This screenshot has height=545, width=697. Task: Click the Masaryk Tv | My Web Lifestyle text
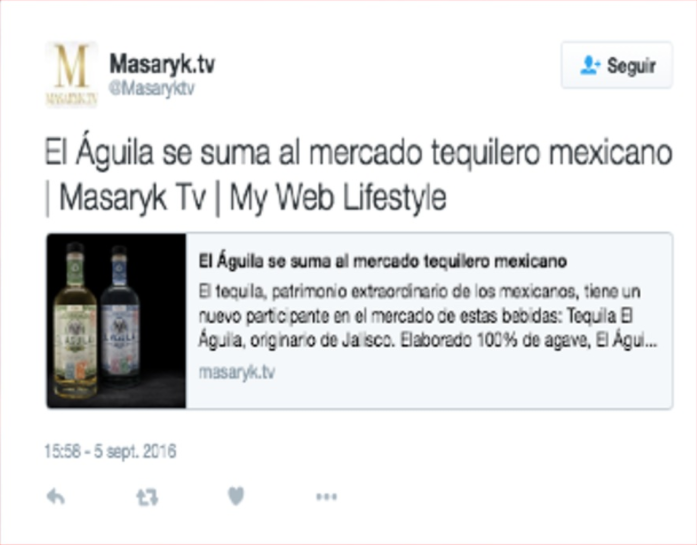pyautogui.click(x=252, y=197)
